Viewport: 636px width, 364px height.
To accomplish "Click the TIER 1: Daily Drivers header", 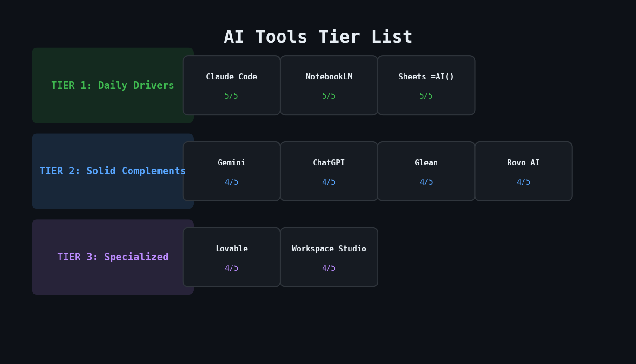I will click(x=113, y=85).
